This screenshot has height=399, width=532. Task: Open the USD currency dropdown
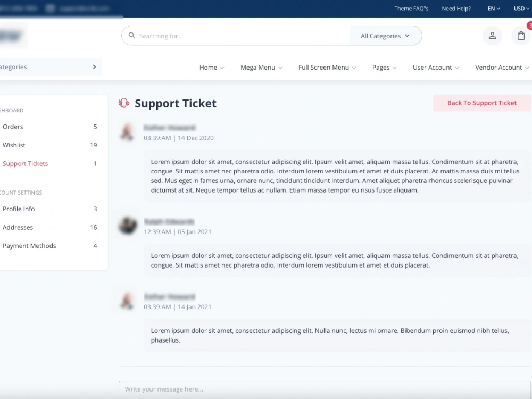522,9
